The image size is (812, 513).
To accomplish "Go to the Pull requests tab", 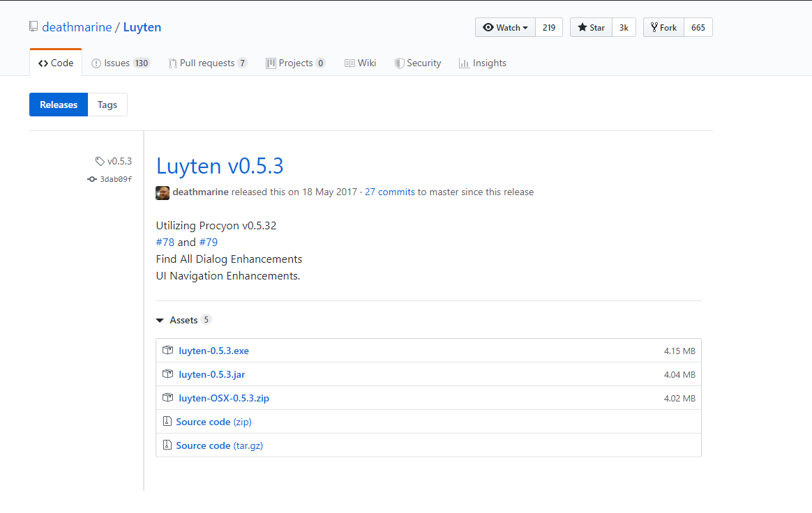I will click(x=208, y=63).
